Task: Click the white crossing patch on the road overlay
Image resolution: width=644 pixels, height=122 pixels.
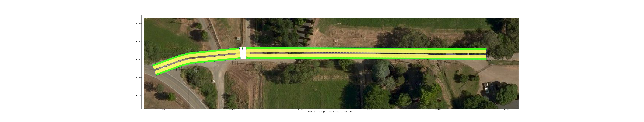Action: (243, 53)
